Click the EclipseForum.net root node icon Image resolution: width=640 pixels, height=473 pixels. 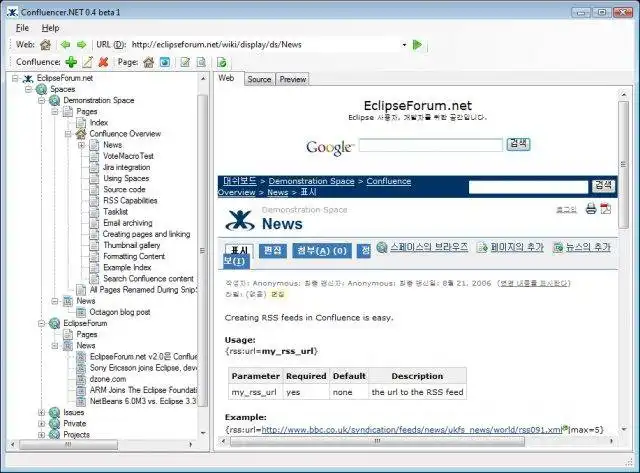point(28,78)
